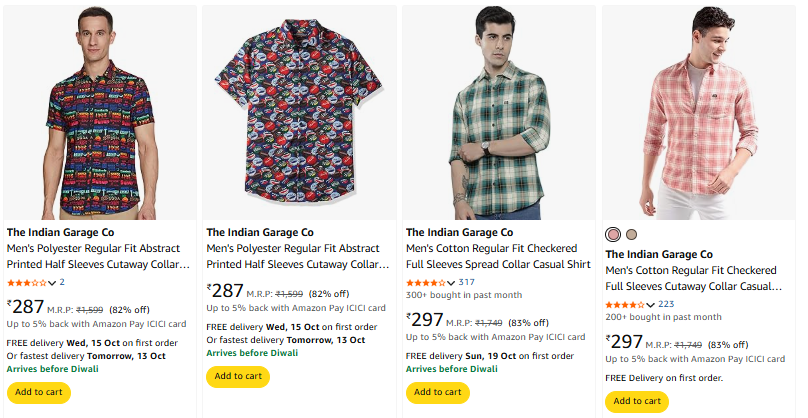The width and height of the screenshot is (808, 418).
Task: Add green checkered shirt to cart
Action: pyautogui.click(x=438, y=392)
